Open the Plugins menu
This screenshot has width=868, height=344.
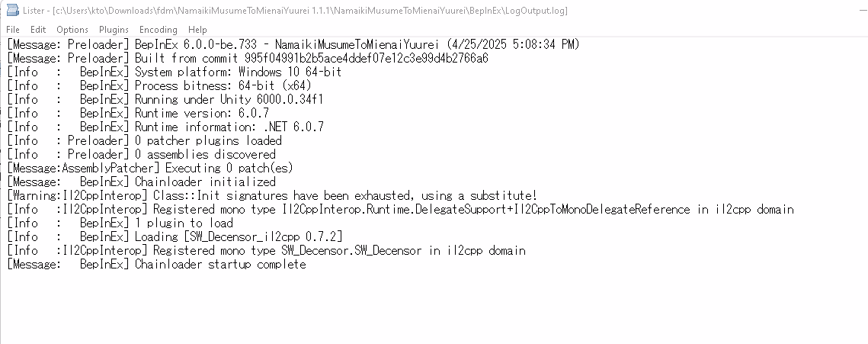(x=114, y=30)
